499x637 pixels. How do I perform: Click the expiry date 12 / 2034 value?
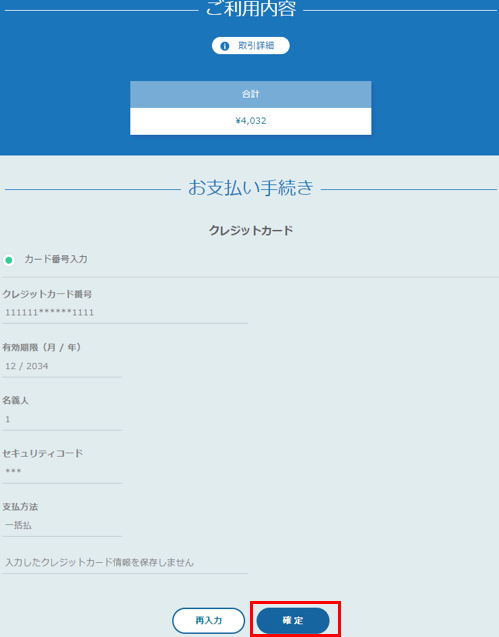[x=27, y=366]
